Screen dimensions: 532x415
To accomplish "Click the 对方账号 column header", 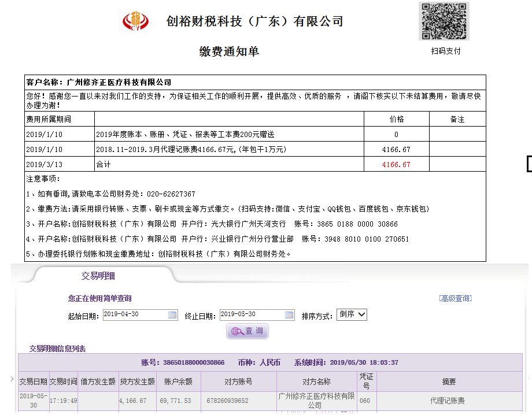I will pyautogui.click(x=238, y=382).
